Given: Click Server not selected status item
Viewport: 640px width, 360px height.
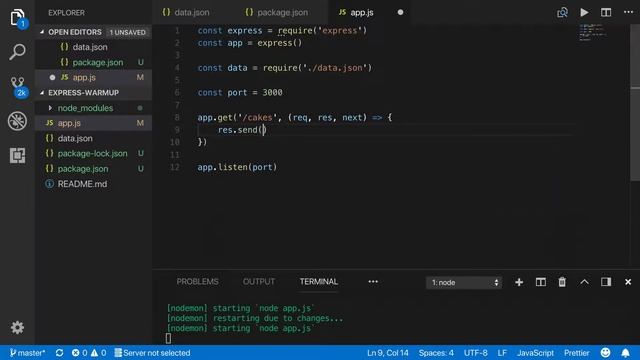Looking at the screenshot, I should click(x=152, y=353).
